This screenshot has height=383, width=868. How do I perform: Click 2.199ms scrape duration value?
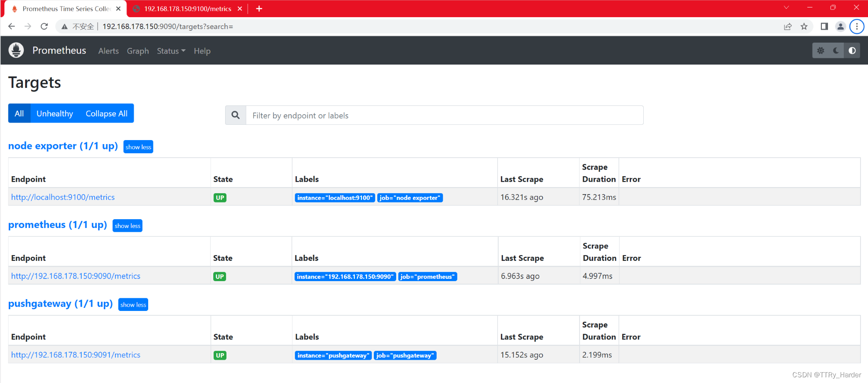tap(597, 355)
